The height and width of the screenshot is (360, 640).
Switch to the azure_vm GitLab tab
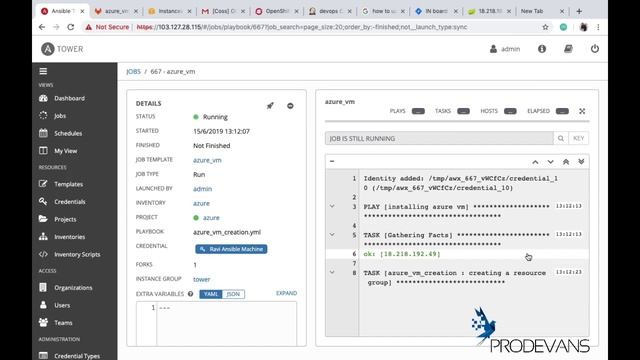(116, 11)
